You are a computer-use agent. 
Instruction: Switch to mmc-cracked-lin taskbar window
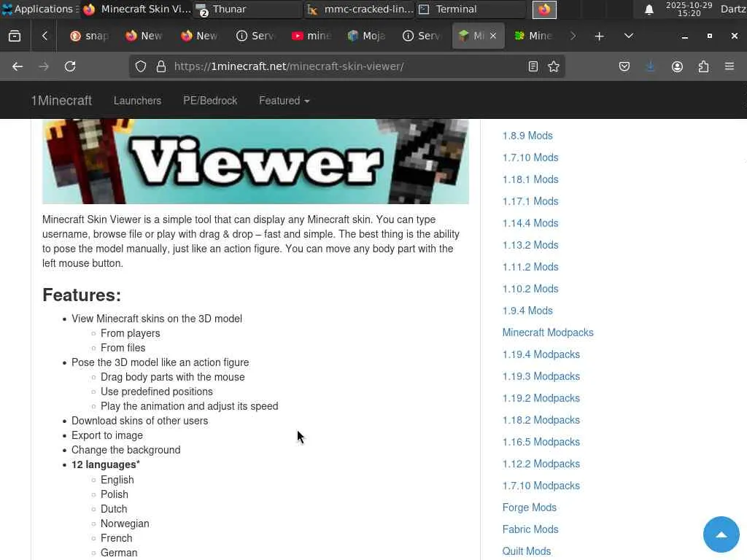click(360, 9)
